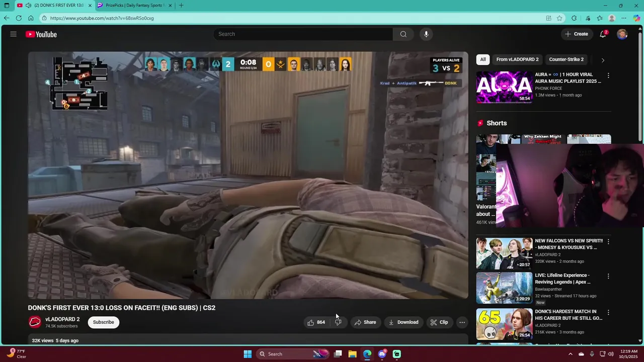Reload the page with the refresh icon
The height and width of the screenshot is (362, 644).
[x=19, y=18]
